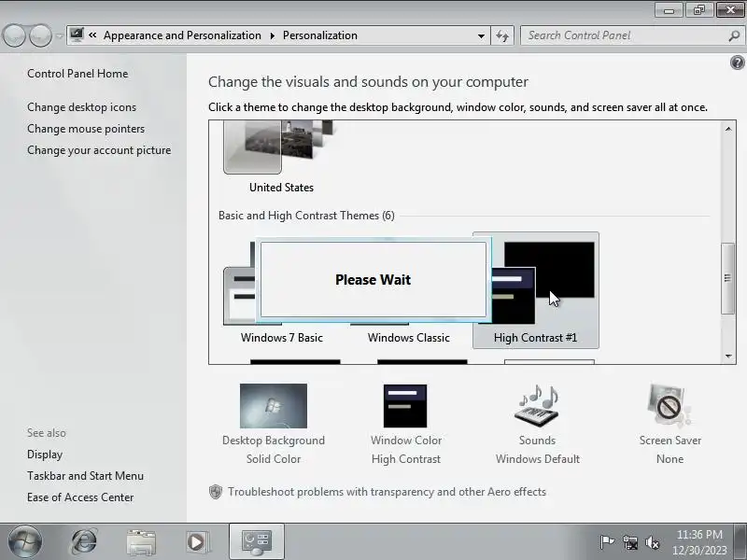Open the Screen Saver icon

click(669, 406)
